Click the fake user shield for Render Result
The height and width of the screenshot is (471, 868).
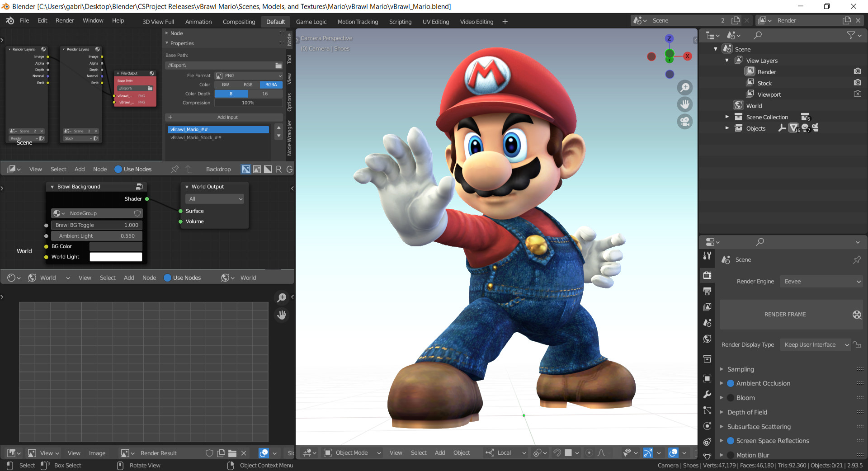209,453
